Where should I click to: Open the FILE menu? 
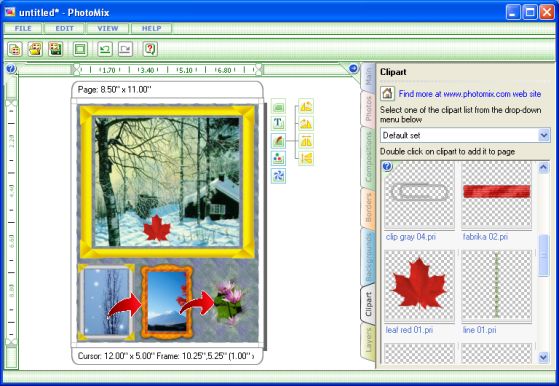[x=23, y=29]
